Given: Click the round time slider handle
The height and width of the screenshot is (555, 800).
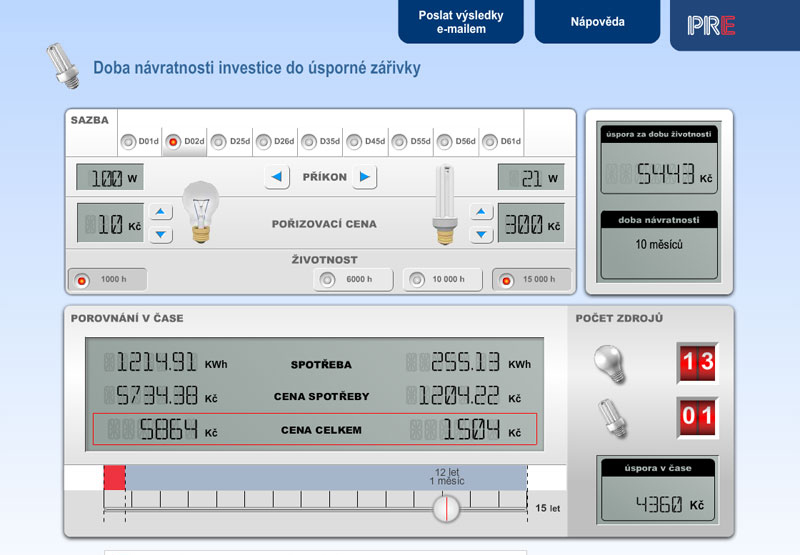Looking at the screenshot, I should point(446,509).
